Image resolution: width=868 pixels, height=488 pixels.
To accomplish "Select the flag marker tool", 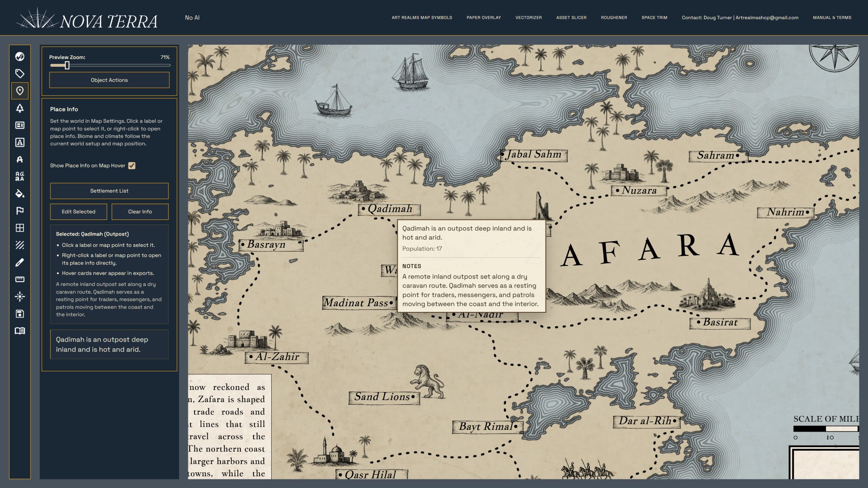I will coord(20,211).
